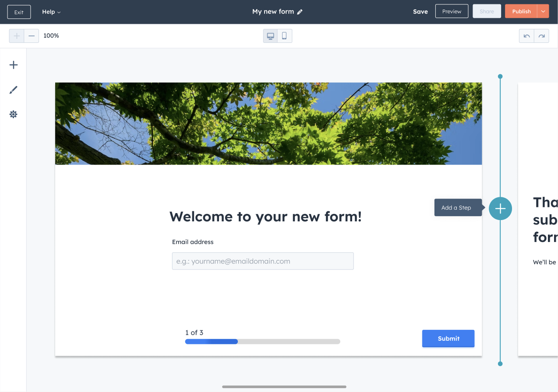
Task: Save the form
Action: click(420, 11)
